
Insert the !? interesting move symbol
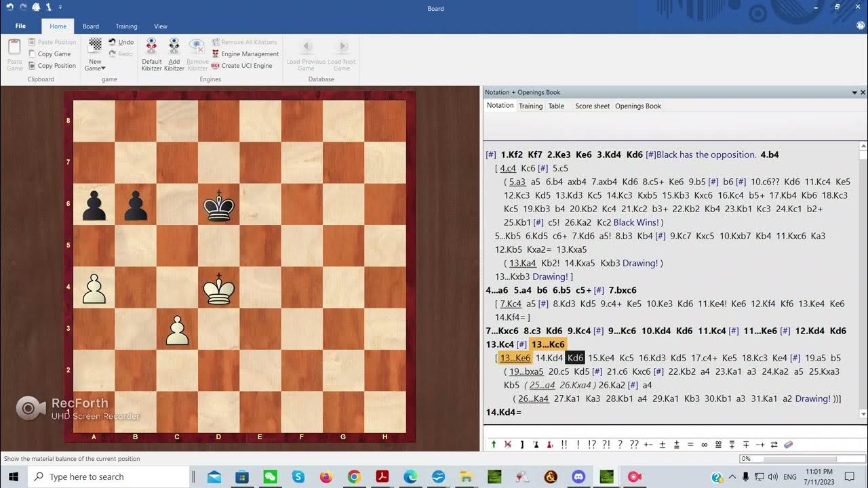click(592, 445)
